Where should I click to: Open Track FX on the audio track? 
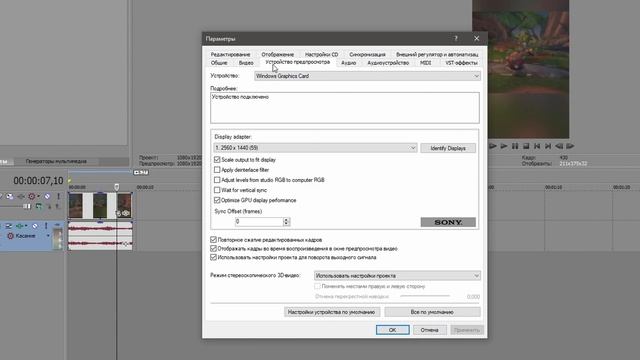(19, 226)
